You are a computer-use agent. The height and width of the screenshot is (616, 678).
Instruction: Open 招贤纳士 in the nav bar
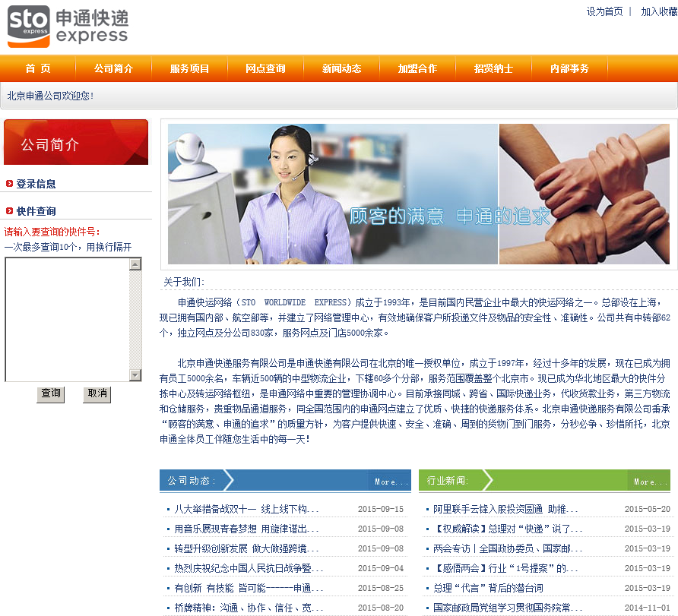point(493,68)
